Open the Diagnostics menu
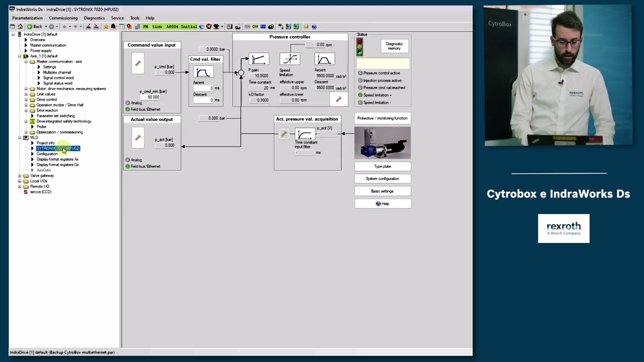 point(94,18)
